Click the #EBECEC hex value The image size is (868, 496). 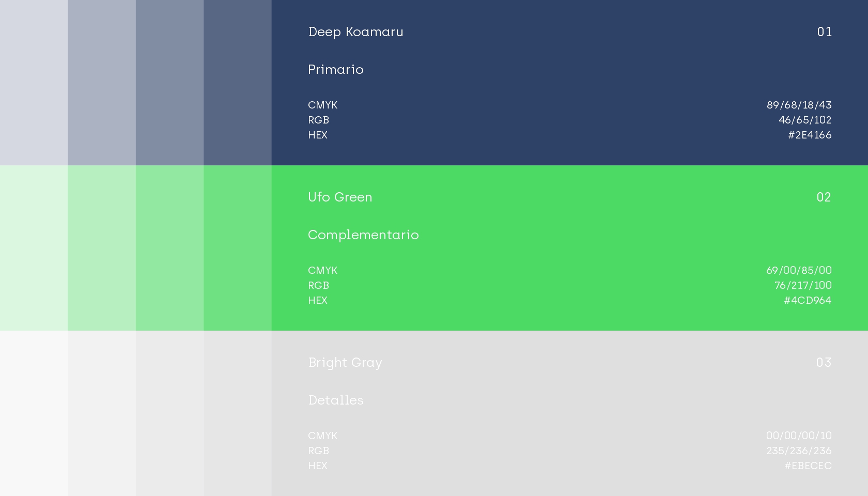808,466
